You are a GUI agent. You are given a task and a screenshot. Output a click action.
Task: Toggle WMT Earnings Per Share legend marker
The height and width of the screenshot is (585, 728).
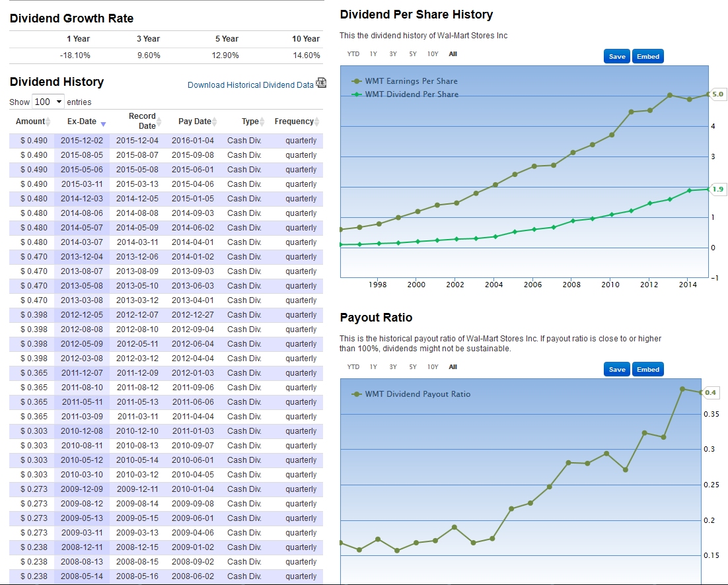(356, 81)
